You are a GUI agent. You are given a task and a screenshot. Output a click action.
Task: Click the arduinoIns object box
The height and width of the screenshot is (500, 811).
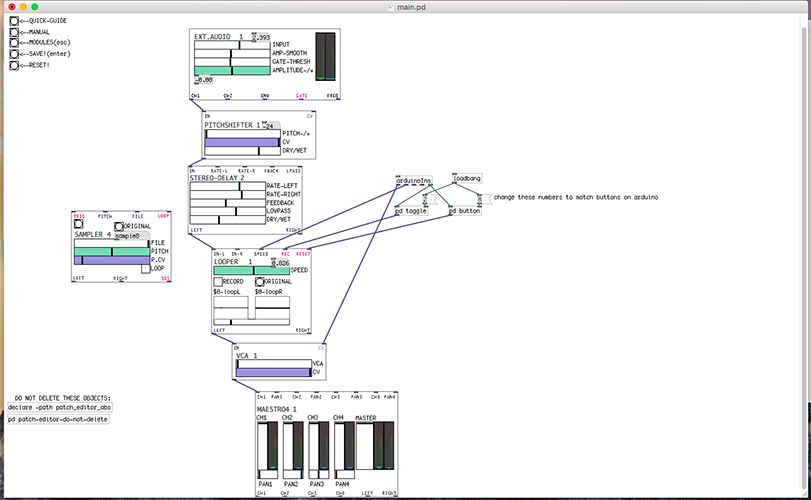(413, 181)
